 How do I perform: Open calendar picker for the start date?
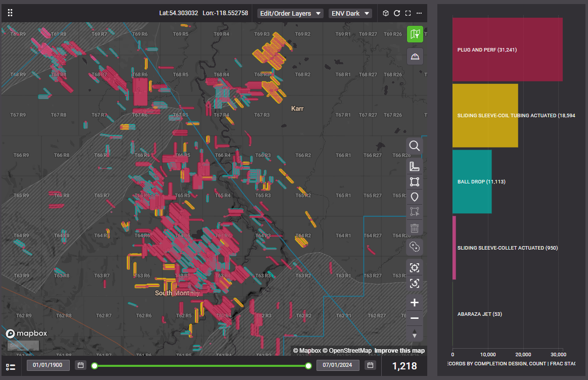click(80, 365)
